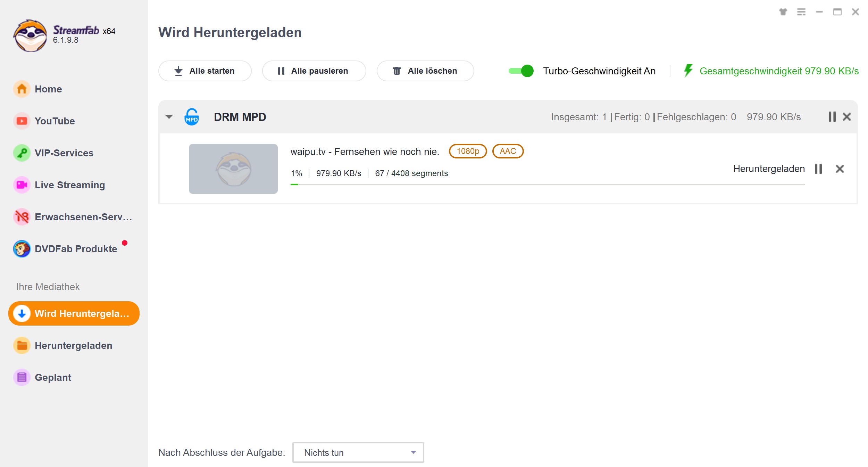
Task: Click the Alle löschen delete button
Action: pyautogui.click(x=425, y=71)
